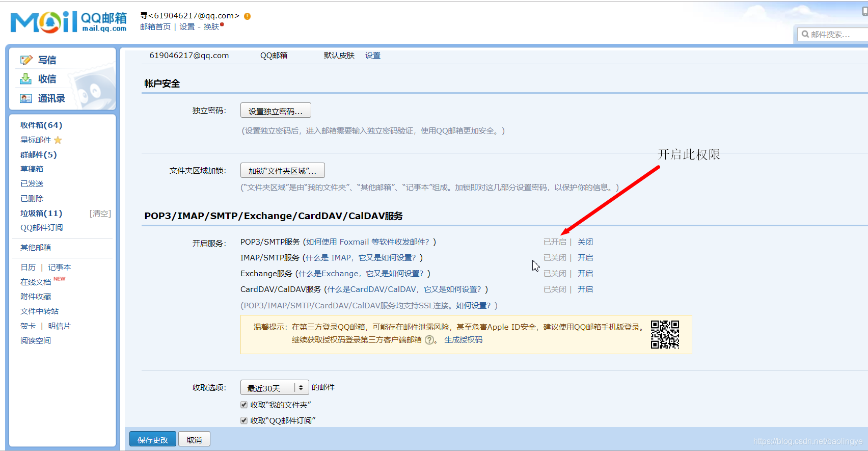Click the question mark help icon after 客户端邮箱
This screenshot has height=451, width=868.
click(429, 340)
